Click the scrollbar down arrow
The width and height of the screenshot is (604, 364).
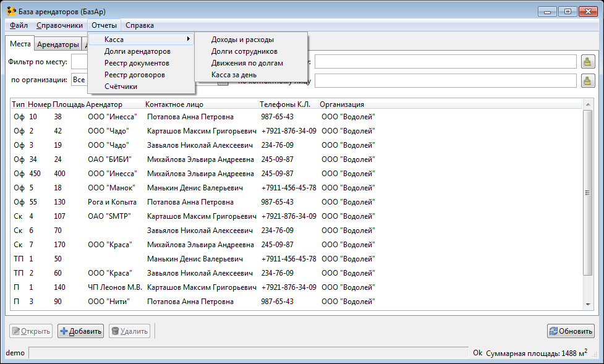pyautogui.click(x=588, y=304)
